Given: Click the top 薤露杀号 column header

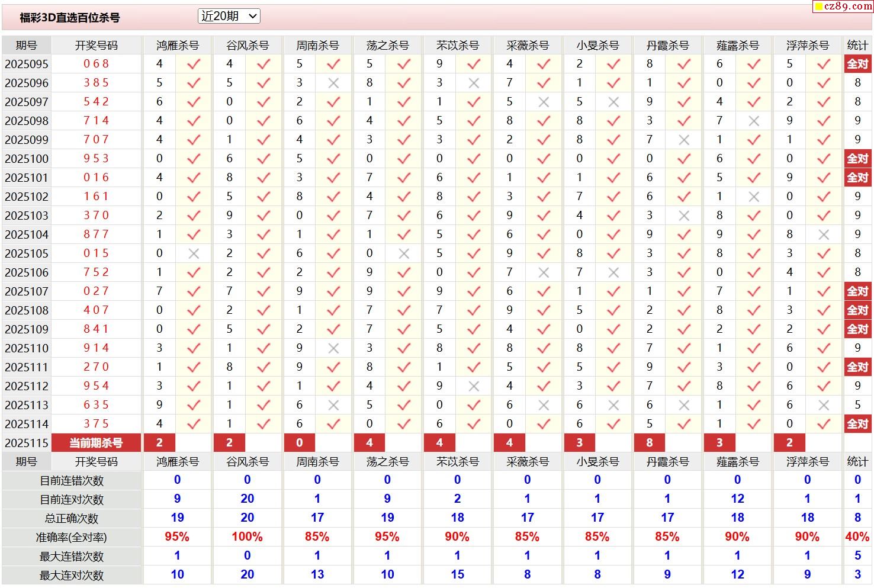Looking at the screenshot, I should point(738,46).
